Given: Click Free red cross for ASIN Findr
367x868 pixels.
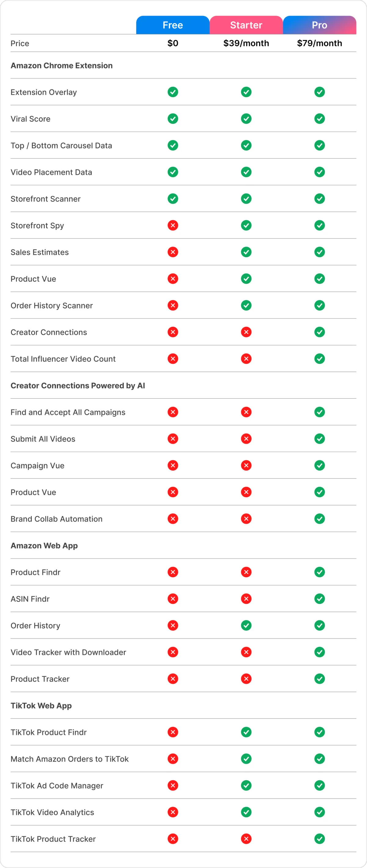Looking at the screenshot, I should coord(173,599).
